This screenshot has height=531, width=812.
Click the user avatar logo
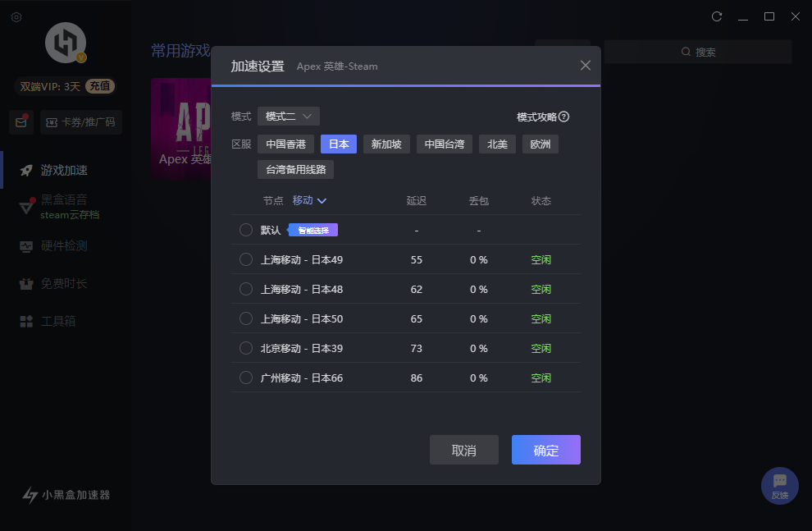[x=66, y=43]
